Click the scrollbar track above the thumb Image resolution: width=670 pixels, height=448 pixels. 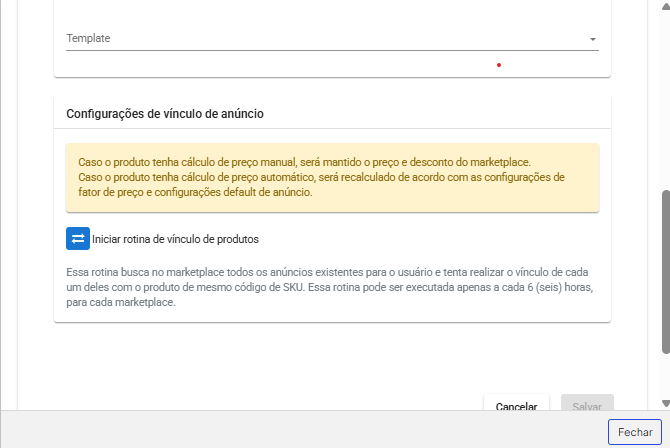tap(665, 100)
